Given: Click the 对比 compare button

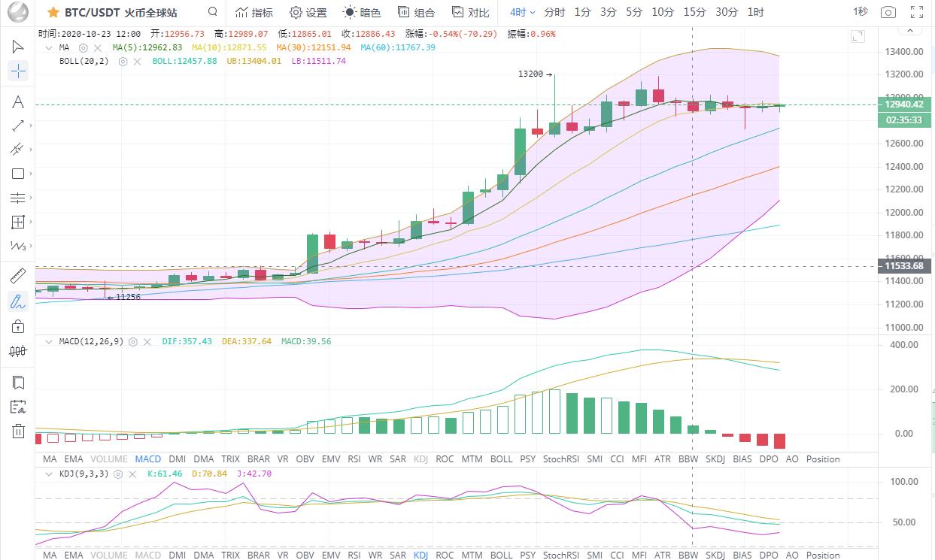Looking at the screenshot, I should pyautogui.click(x=470, y=12).
